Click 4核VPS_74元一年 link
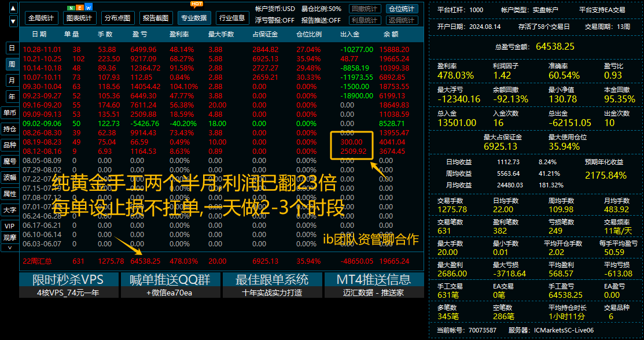The height and width of the screenshot is (340, 644). tap(68, 293)
